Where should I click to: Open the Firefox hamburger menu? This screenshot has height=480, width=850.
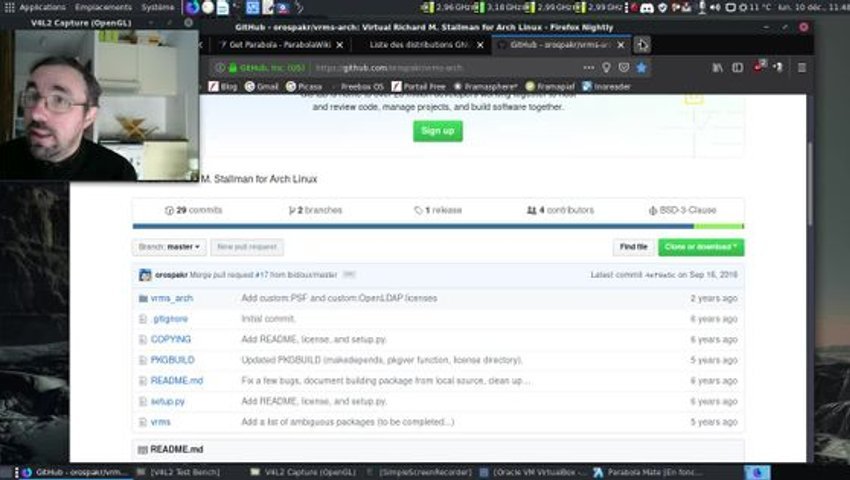point(802,68)
